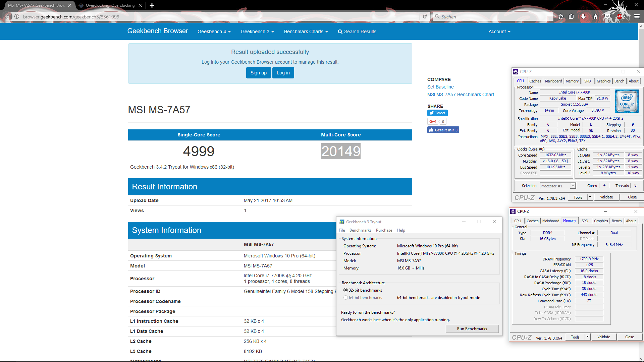Reload the page with the refresh icon
644x362 pixels.
425,16
